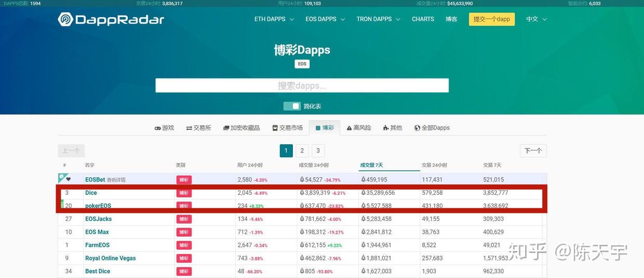Click the DappRadar logo
Viewport: 644px width, 278px height.
point(111,20)
